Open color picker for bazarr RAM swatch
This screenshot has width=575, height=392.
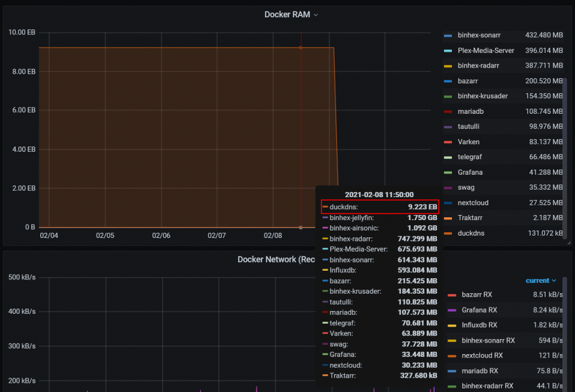[448, 82]
